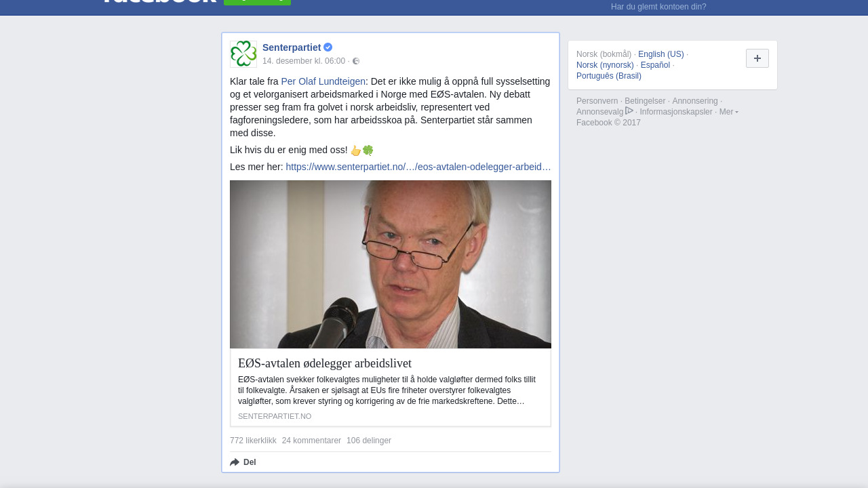Click the four-leaf clover emoji in post
868x488 pixels.
coord(368,150)
